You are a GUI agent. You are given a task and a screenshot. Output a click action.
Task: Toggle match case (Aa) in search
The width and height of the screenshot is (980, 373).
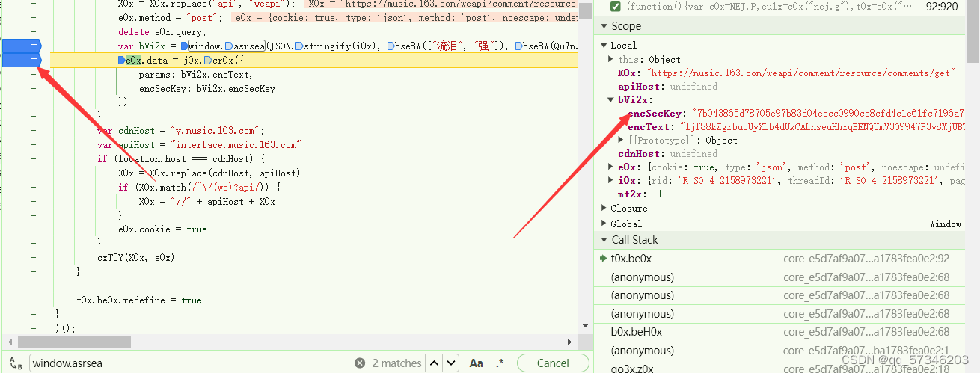click(x=477, y=363)
